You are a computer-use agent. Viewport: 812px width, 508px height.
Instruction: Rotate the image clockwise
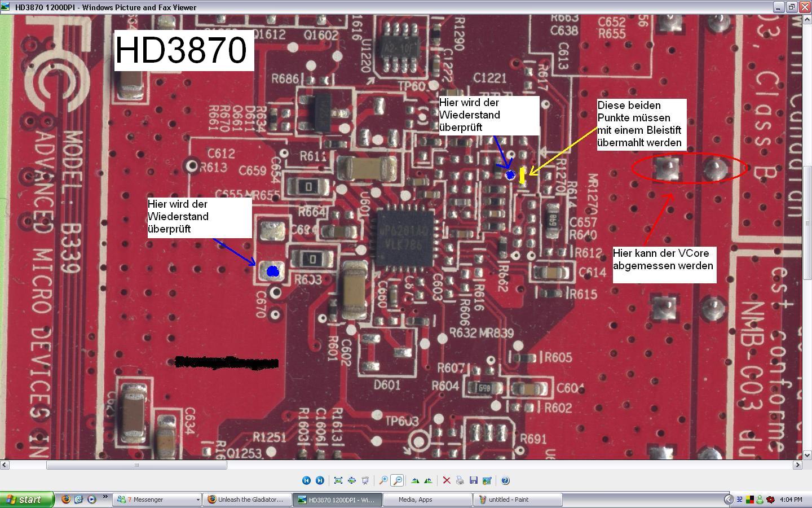[416, 480]
